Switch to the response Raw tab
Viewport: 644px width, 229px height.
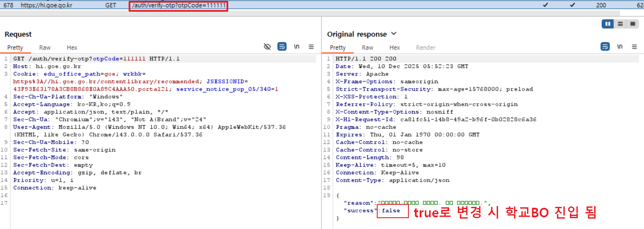pos(367,48)
